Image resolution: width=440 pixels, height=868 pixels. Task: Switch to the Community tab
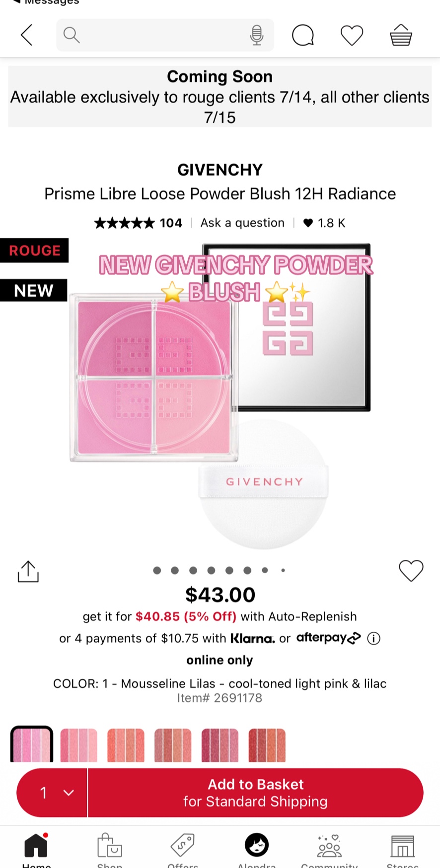[x=329, y=850]
